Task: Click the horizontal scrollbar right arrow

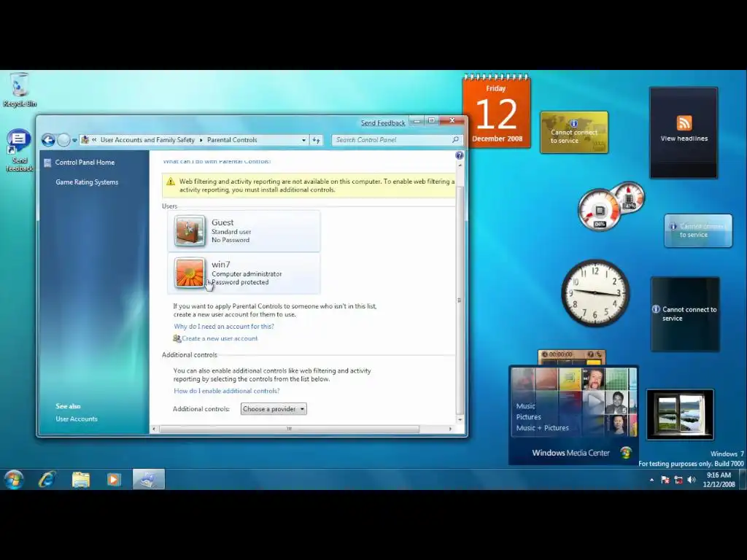Action: (450, 429)
